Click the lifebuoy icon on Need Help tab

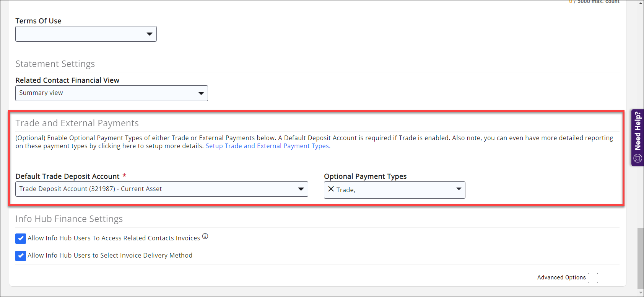(637, 158)
